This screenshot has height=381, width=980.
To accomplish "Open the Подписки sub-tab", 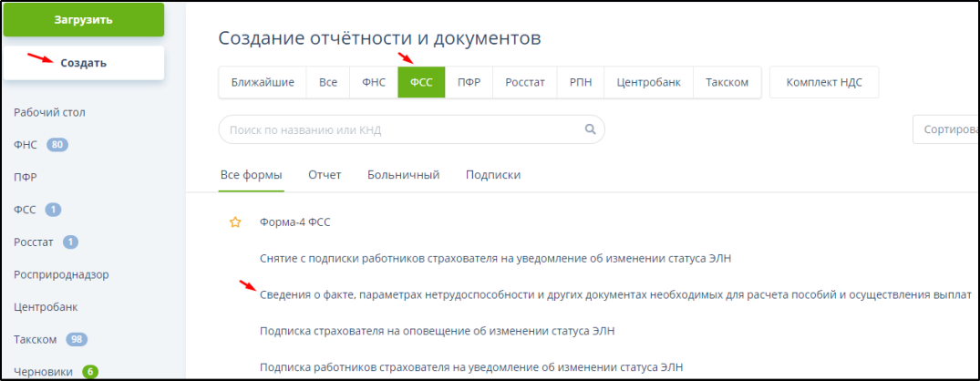I will [x=492, y=175].
